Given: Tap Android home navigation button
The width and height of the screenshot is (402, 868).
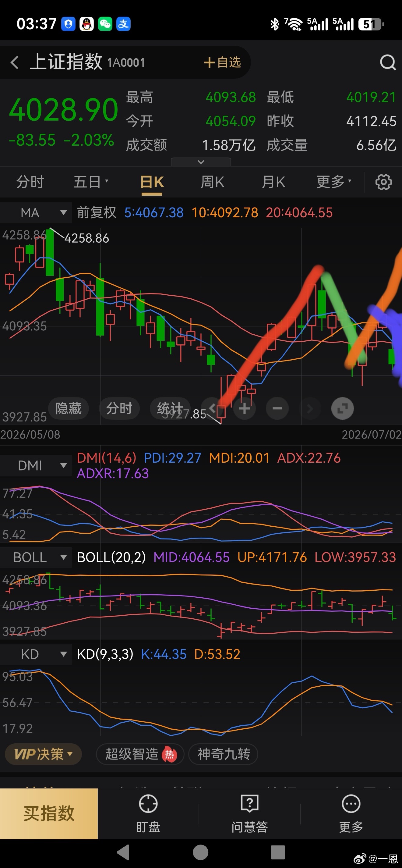Looking at the screenshot, I should 201,852.
